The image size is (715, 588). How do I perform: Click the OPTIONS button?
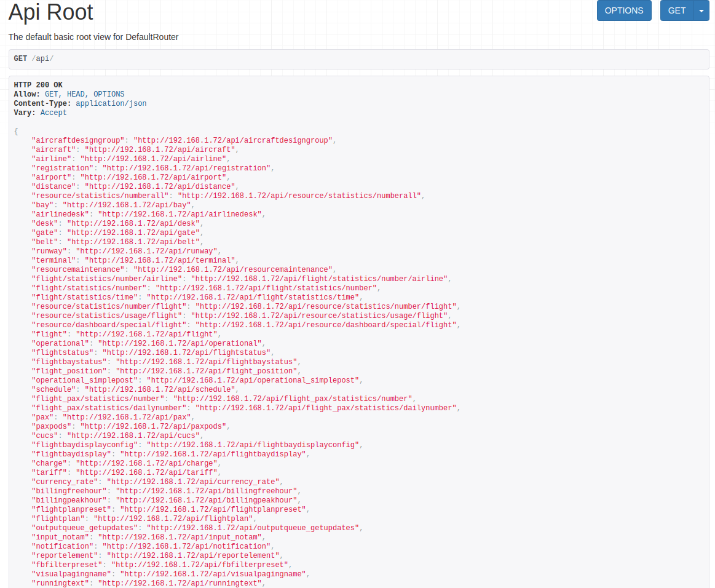point(623,10)
